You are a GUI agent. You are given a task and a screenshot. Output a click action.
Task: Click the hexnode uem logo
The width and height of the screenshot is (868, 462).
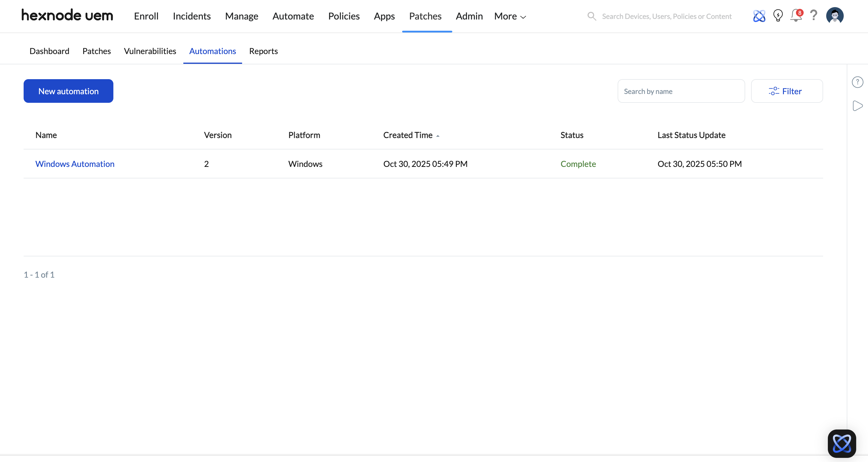click(x=67, y=16)
